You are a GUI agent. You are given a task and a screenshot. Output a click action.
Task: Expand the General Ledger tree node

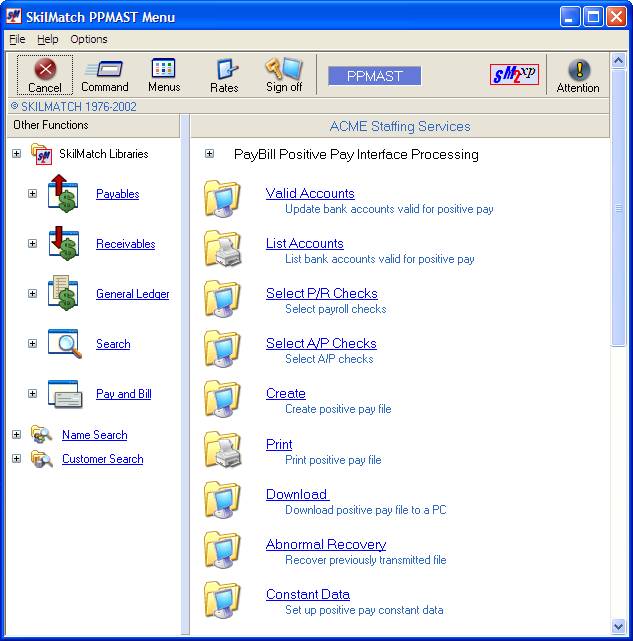tap(32, 294)
